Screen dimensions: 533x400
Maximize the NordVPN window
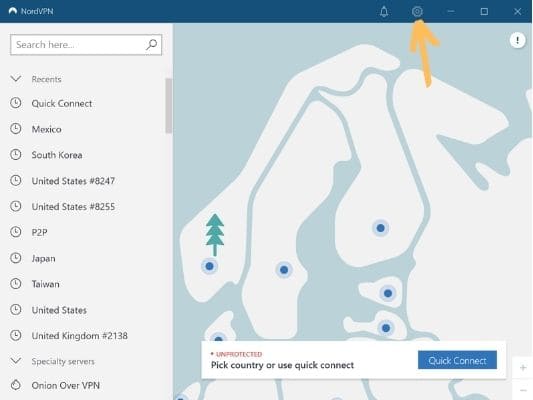coord(484,12)
